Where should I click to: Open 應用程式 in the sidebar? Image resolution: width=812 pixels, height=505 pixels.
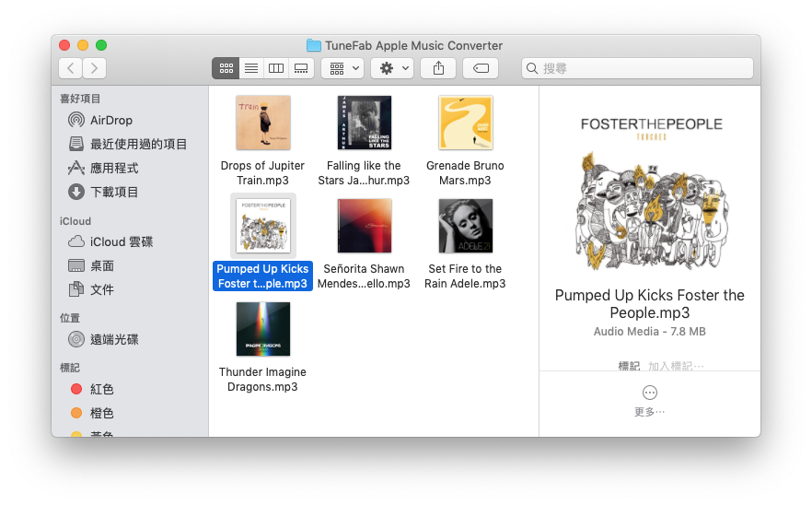(103, 168)
